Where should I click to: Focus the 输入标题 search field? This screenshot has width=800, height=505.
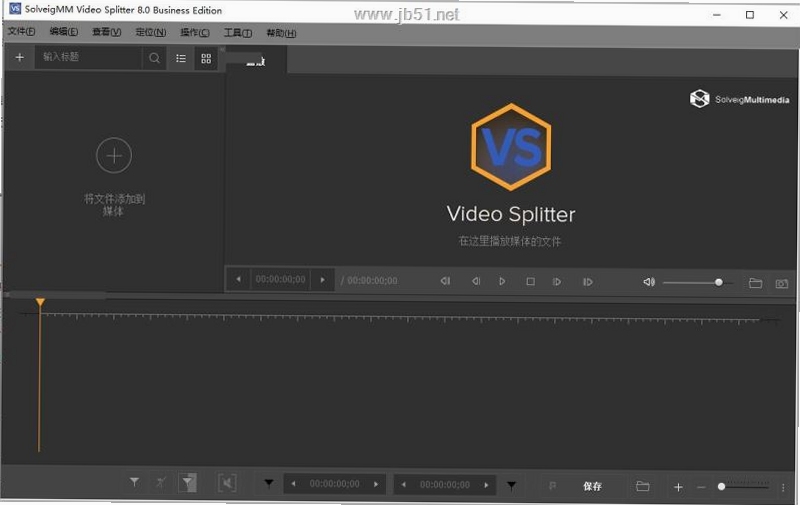coord(88,57)
